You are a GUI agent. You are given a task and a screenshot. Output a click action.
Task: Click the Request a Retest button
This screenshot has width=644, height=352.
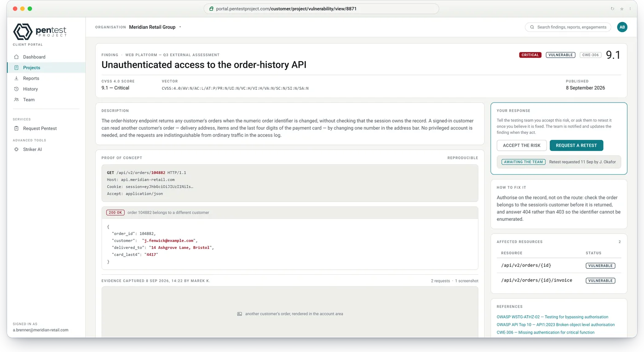pyautogui.click(x=576, y=145)
